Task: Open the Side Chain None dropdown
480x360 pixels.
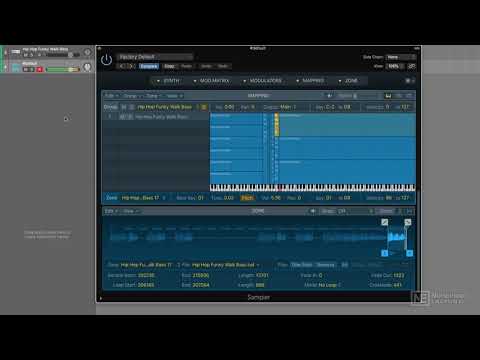Action: click(x=401, y=57)
